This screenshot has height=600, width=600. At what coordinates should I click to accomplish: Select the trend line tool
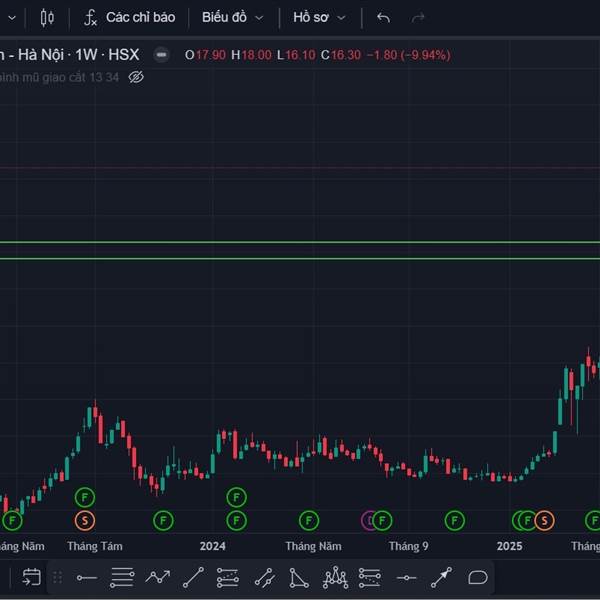(x=194, y=577)
